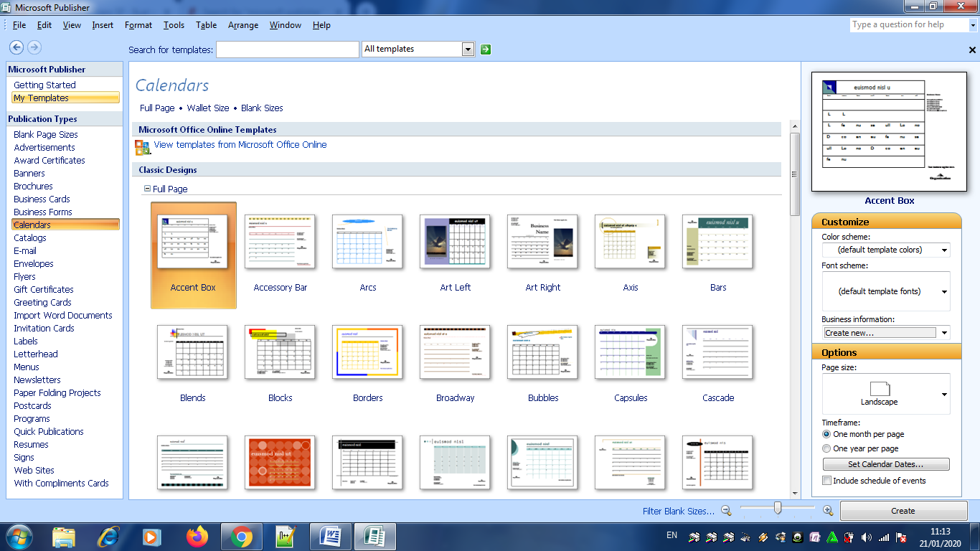The image size is (980, 551).
Task: Pick the Borders calendar template
Action: (367, 364)
